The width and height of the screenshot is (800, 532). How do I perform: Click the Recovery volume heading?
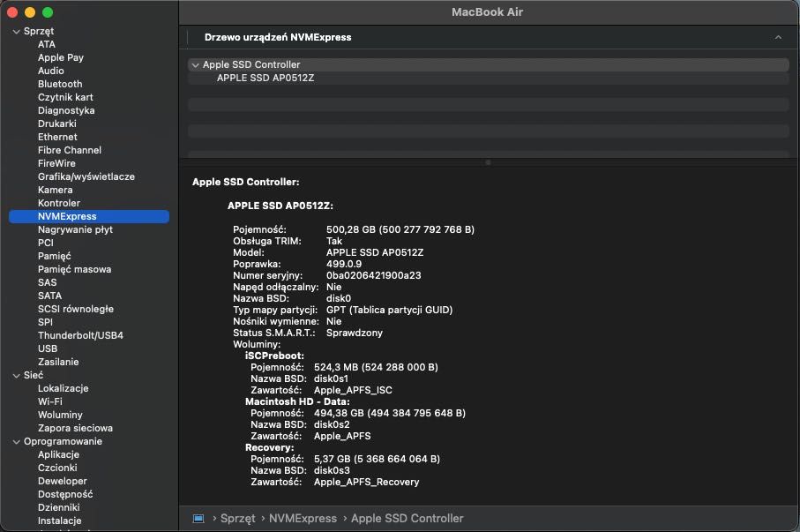(x=269, y=448)
